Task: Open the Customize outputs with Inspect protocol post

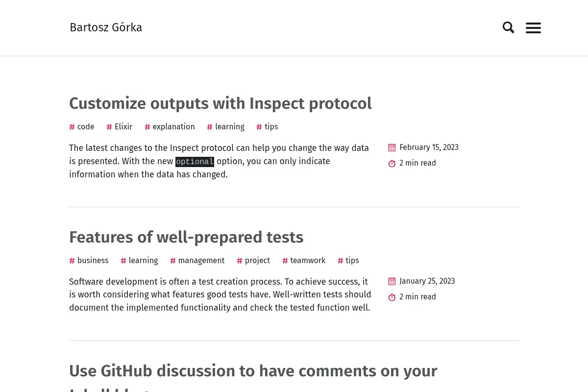Action: coord(220,103)
